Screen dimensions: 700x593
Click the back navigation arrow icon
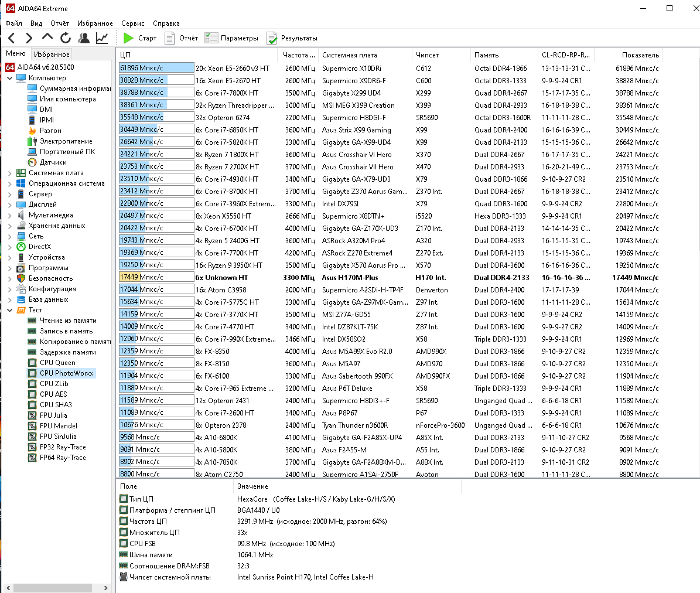(12, 38)
